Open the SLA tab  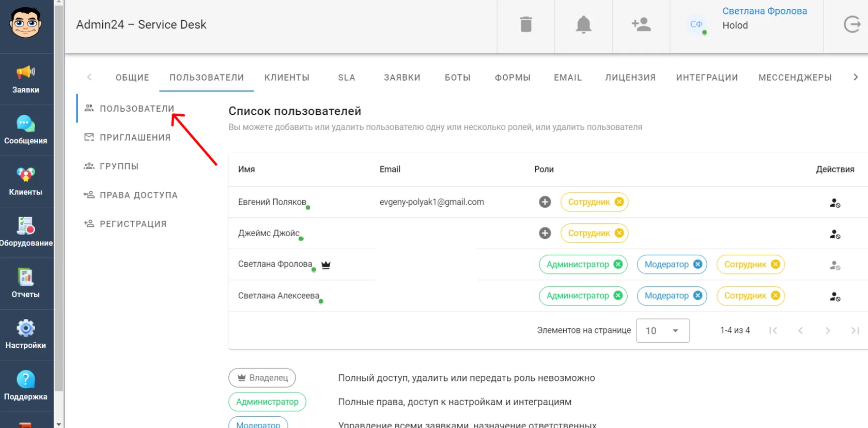(x=347, y=78)
